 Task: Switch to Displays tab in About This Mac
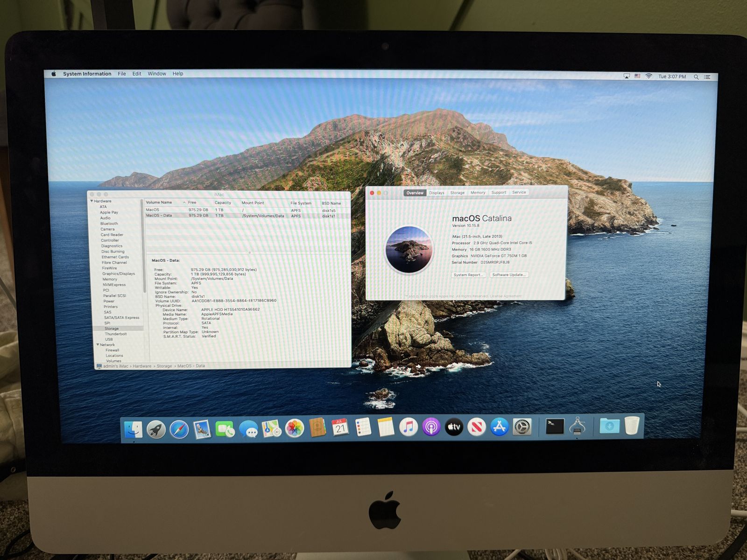click(x=437, y=193)
